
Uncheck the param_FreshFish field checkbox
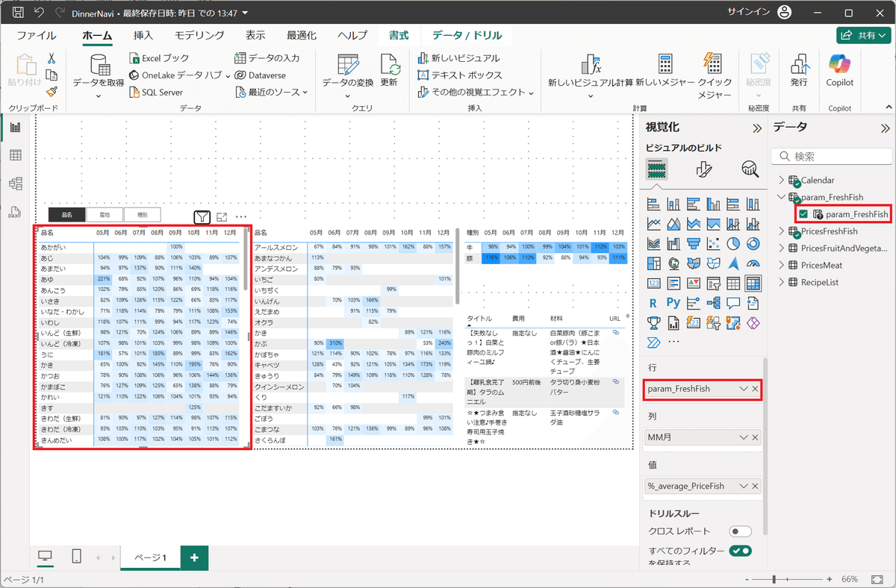[803, 214]
